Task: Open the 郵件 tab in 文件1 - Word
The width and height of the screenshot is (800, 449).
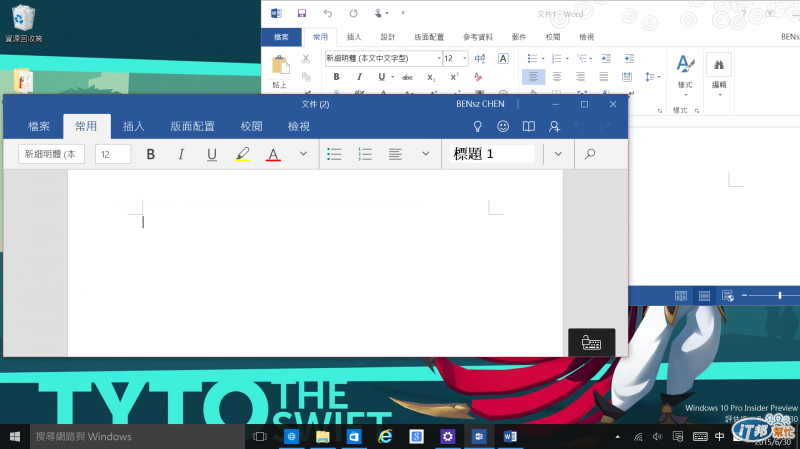Action: click(519, 37)
